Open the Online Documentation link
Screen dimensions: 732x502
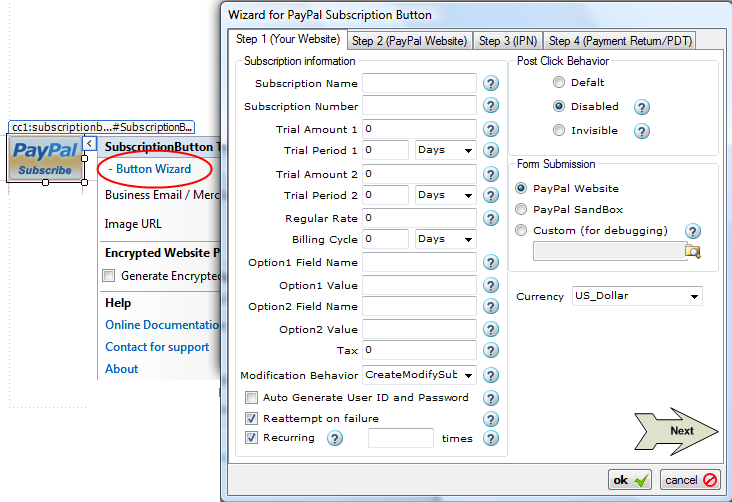coord(162,325)
